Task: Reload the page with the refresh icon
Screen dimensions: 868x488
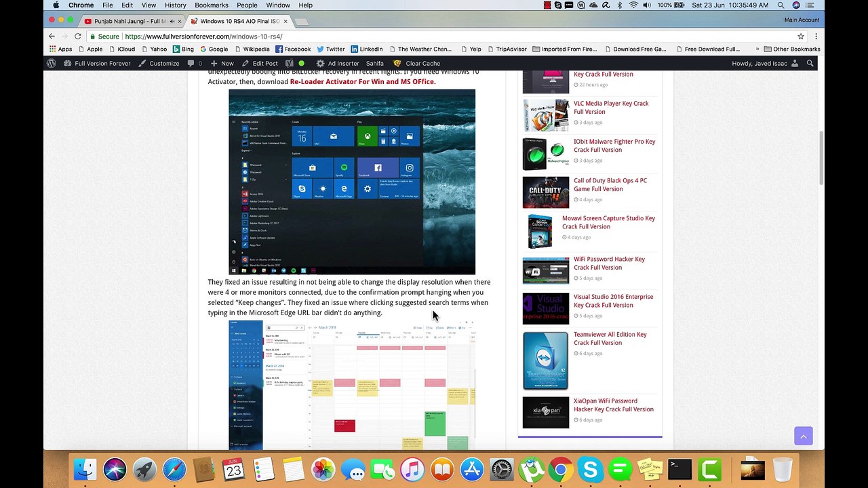Action: (78, 36)
